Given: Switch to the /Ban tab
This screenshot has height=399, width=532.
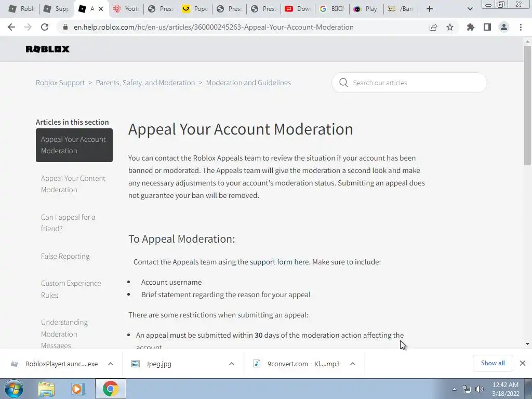Looking at the screenshot, I should coord(401,9).
